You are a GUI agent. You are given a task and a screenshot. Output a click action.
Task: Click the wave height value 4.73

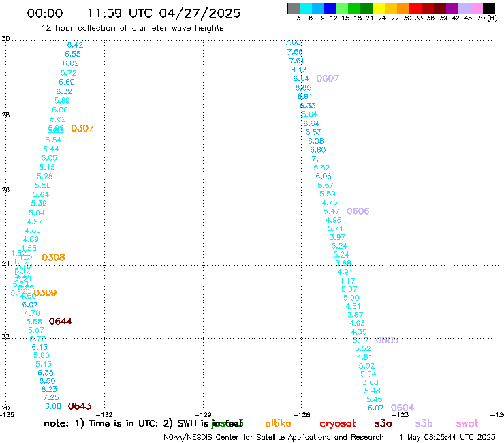coord(330,202)
